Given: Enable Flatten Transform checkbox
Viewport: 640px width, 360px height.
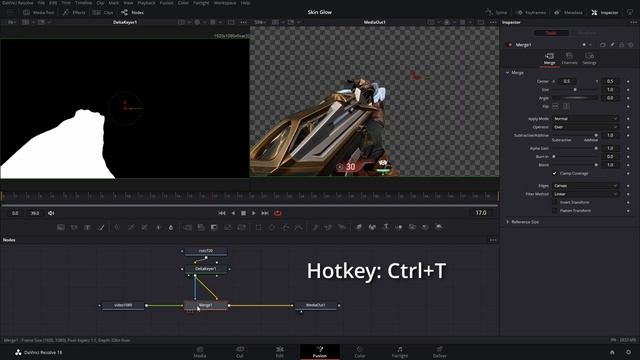Looking at the screenshot, I should (554, 211).
